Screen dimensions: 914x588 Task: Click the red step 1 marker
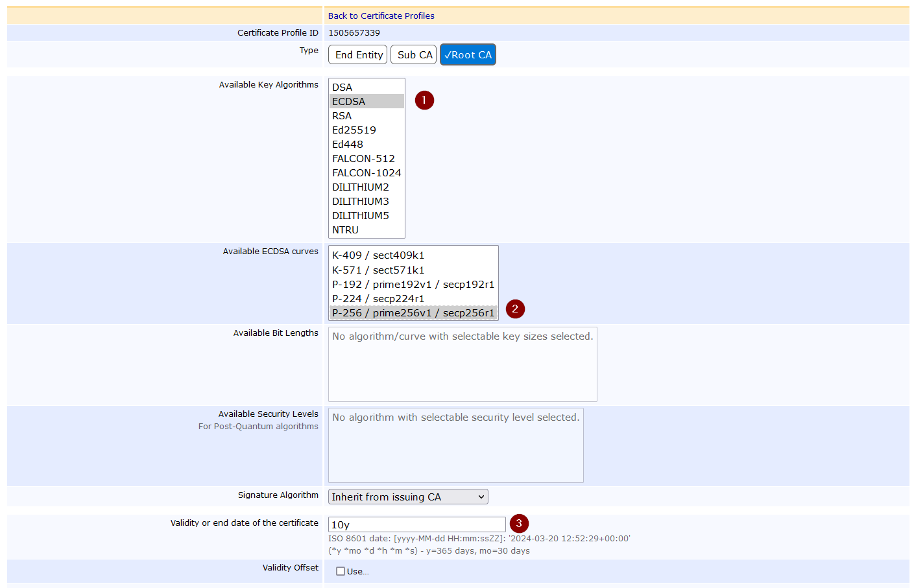(424, 100)
